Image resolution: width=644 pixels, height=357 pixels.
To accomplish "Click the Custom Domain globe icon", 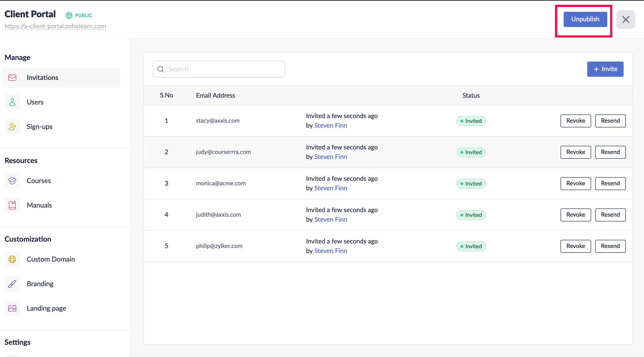I will pyautogui.click(x=12, y=259).
